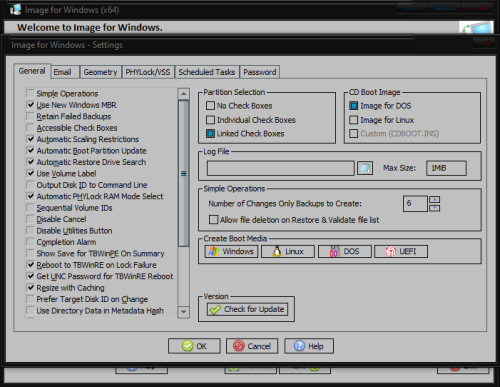500x387 pixels.
Task: Decrease number of Changes Only Backups
Action: coord(435,208)
